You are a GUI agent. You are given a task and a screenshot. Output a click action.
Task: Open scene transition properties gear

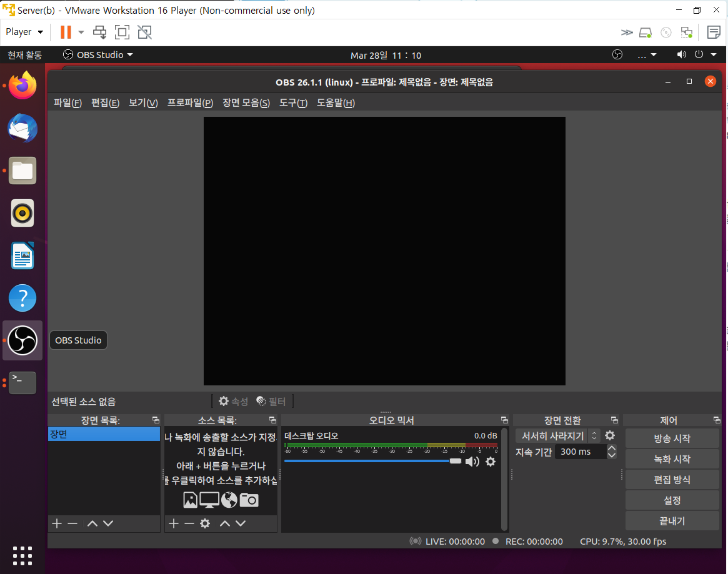tap(610, 435)
